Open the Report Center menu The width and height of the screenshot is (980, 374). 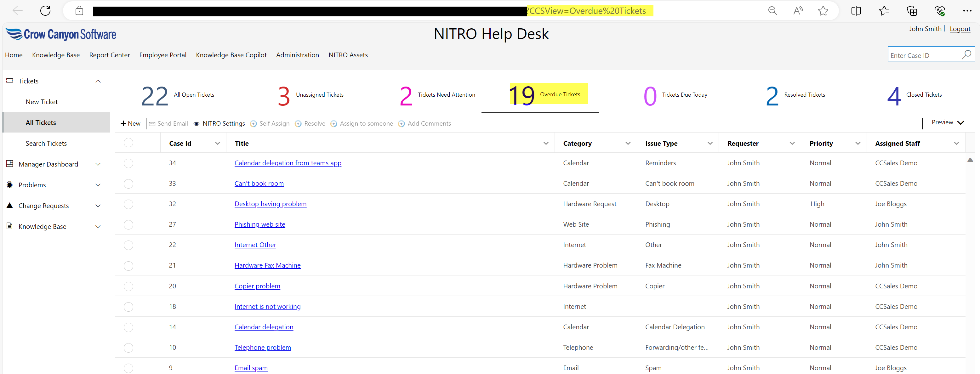coord(110,55)
